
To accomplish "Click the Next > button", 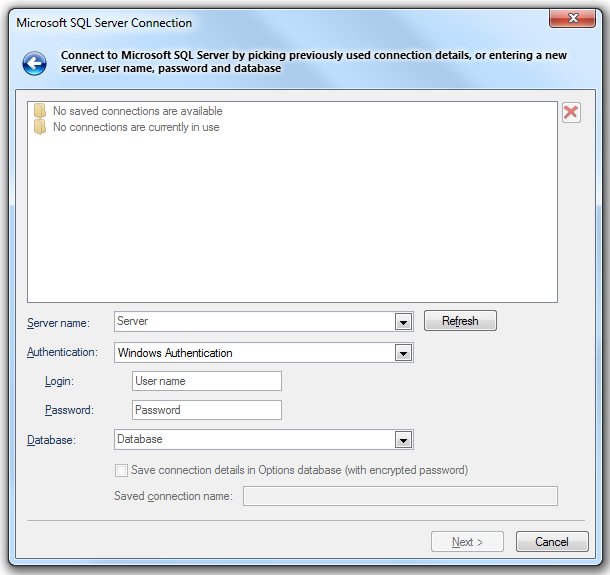I will 467,542.
